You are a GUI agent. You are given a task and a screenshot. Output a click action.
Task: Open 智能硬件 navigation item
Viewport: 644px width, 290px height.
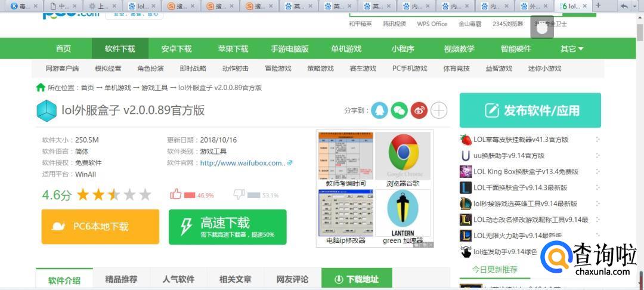[516, 49]
